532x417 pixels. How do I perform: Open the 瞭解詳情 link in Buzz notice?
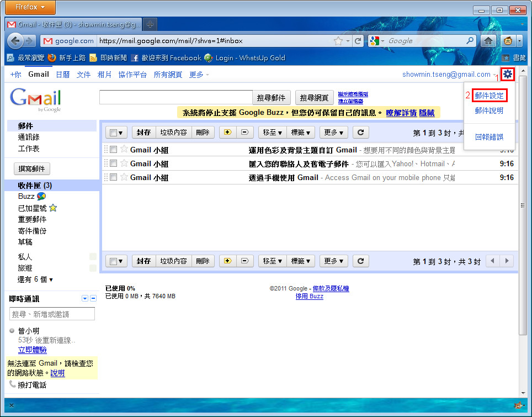coord(401,113)
